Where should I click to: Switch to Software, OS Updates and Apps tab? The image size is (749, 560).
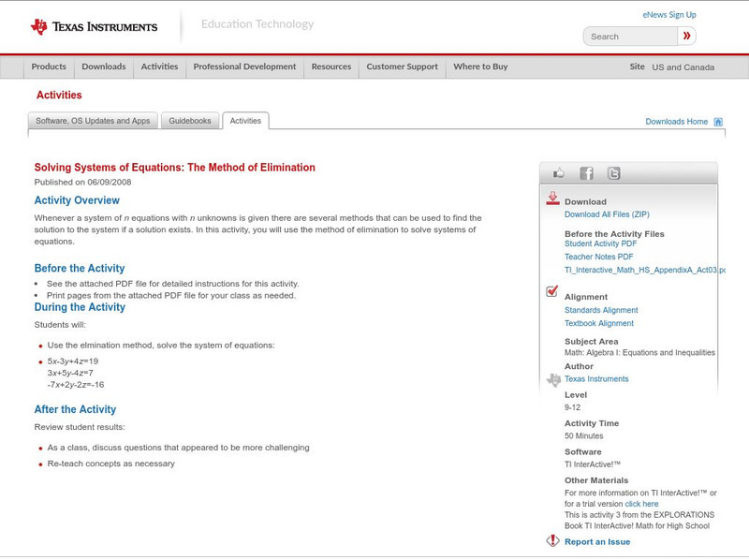93,121
